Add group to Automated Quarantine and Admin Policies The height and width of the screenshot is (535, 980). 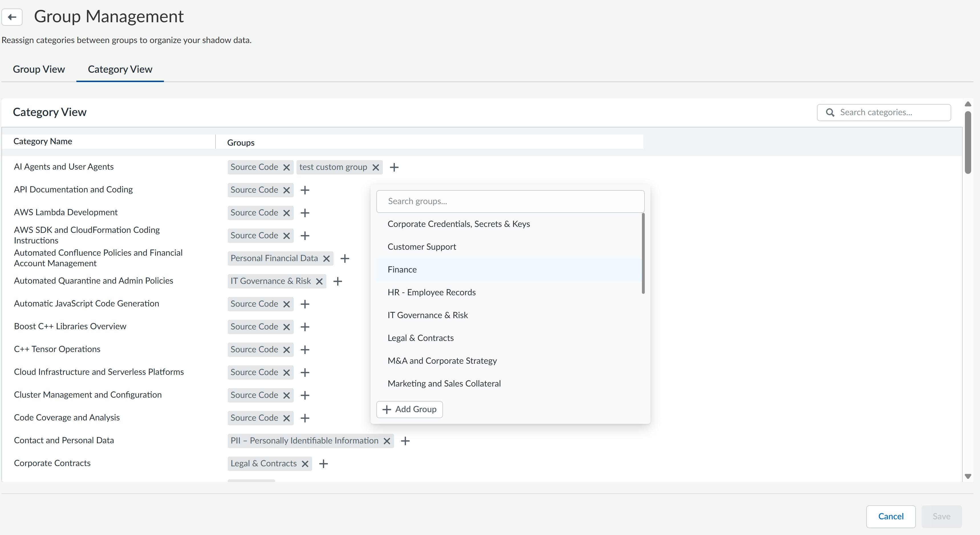338,282
